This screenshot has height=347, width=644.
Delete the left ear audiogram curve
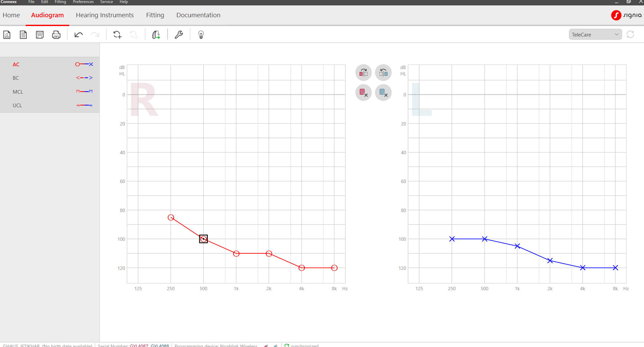tap(383, 92)
